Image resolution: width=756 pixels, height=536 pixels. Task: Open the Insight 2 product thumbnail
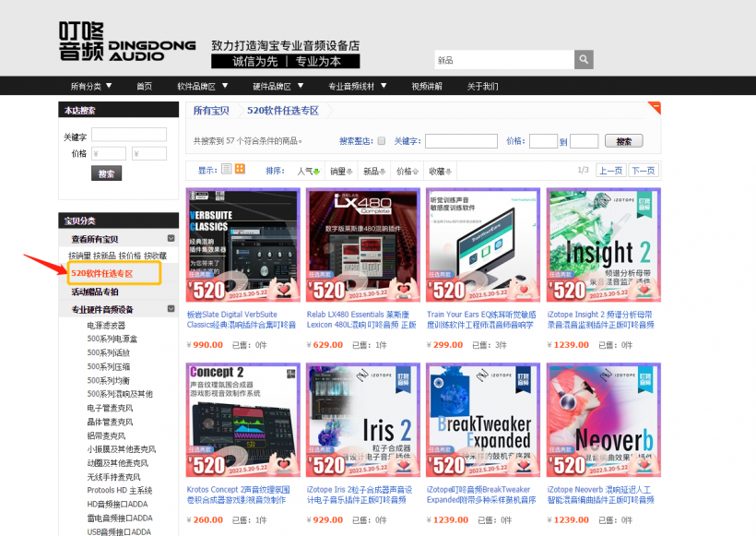[x=604, y=245]
